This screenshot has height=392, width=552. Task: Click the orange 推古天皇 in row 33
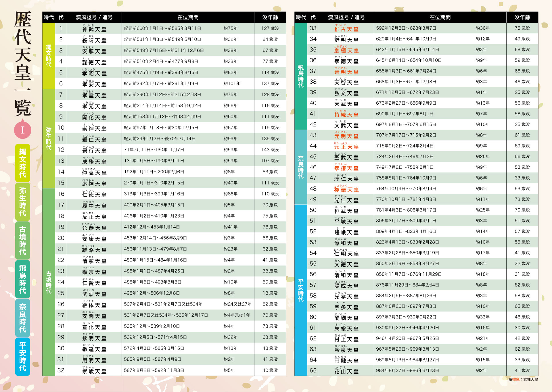pos(346,29)
